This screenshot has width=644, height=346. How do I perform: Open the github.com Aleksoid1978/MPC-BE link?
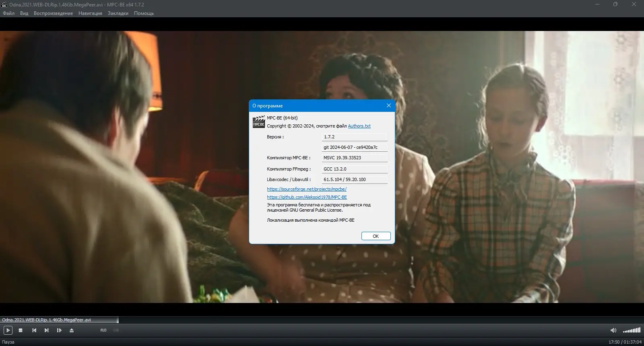307,197
